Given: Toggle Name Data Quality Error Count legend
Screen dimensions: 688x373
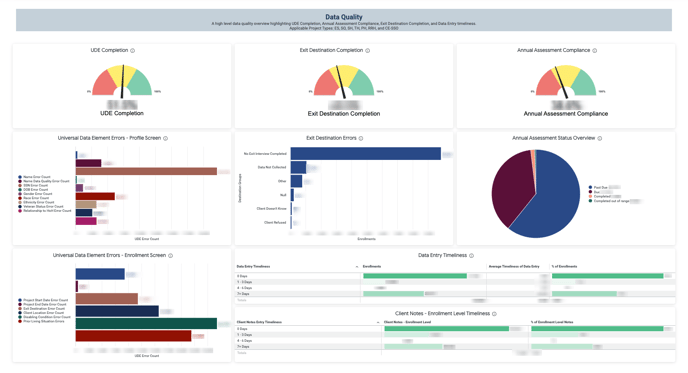Looking at the screenshot, I should tap(44, 181).
